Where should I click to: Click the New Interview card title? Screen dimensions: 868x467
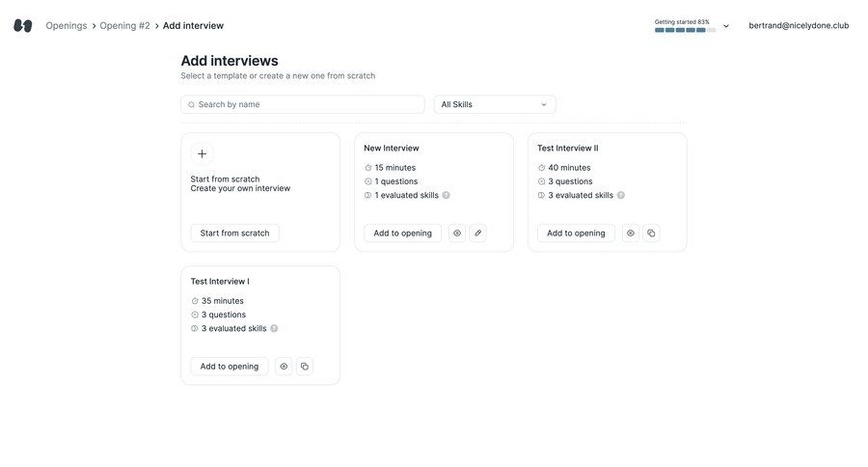(392, 148)
